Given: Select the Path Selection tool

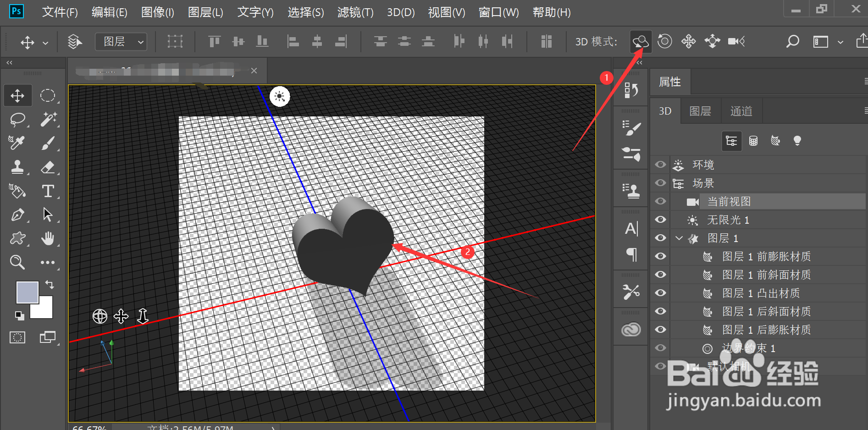Looking at the screenshot, I should [48, 215].
